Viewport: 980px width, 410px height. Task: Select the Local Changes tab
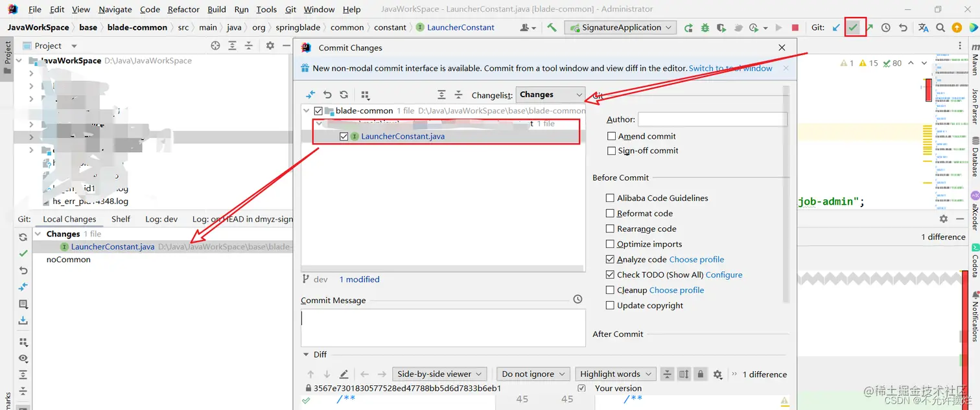click(x=69, y=219)
